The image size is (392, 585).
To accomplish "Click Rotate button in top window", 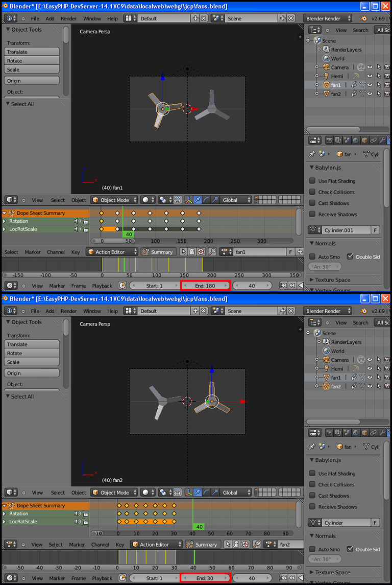I will 32,61.
